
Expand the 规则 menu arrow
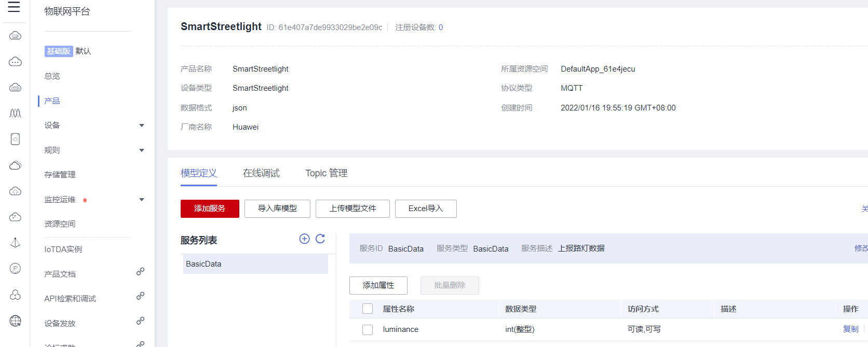coord(142,150)
